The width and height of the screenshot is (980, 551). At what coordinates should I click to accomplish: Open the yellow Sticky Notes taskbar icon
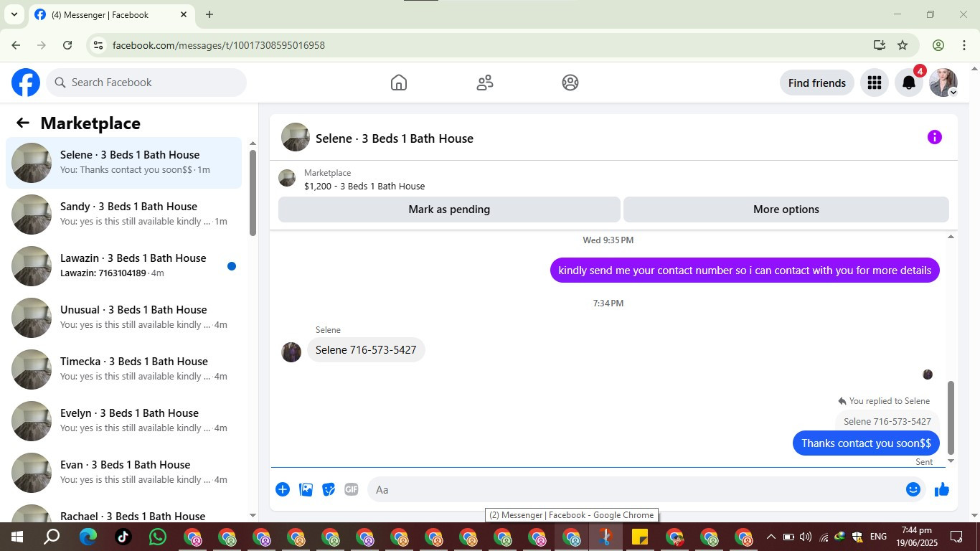click(x=640, y=537)
